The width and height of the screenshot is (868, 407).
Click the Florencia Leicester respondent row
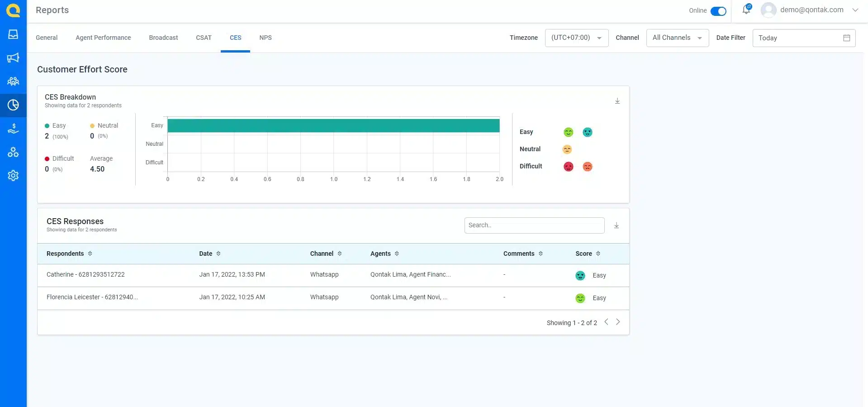333,298
